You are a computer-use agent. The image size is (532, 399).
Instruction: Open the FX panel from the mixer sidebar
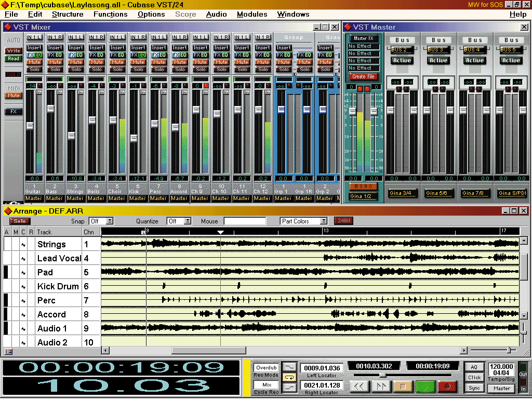pos(13,111)
